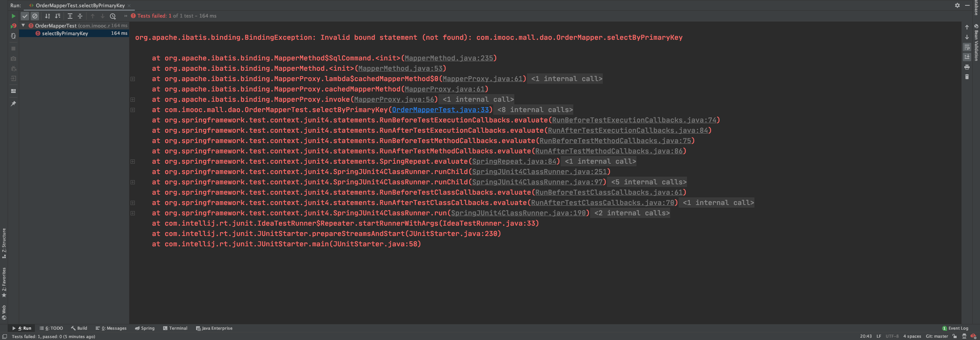Screen dimensions: 980x340
Task: Open MapperProxy.java:56 link
Action: point(394,99)
